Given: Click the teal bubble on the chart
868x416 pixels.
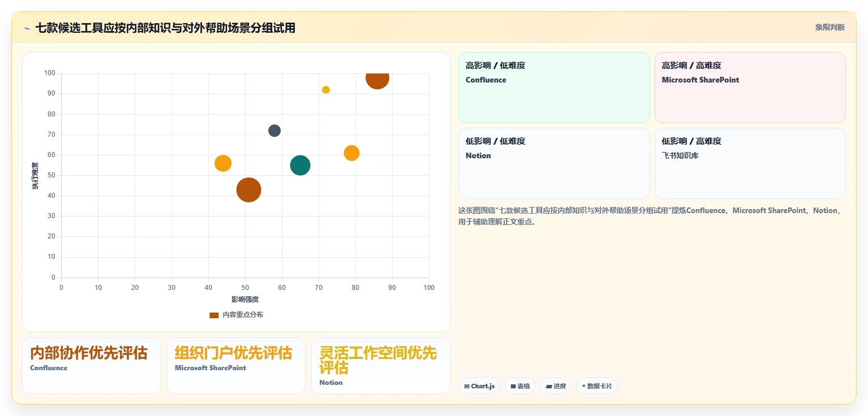Looking at the screenshot, I should coord(300,165).
